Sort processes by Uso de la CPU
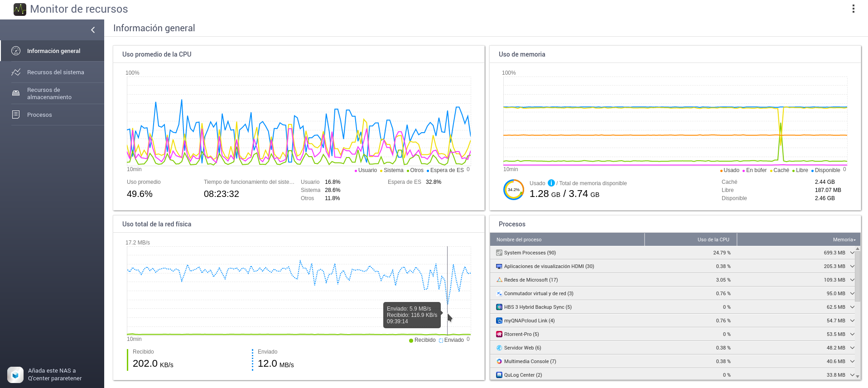The image size is (868, 388). [x=713, y=240]
